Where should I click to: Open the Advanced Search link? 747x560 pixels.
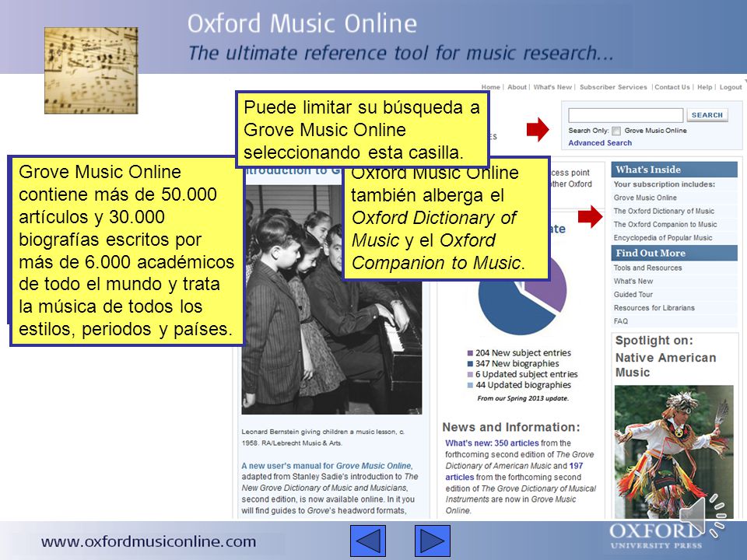(600, 143)
